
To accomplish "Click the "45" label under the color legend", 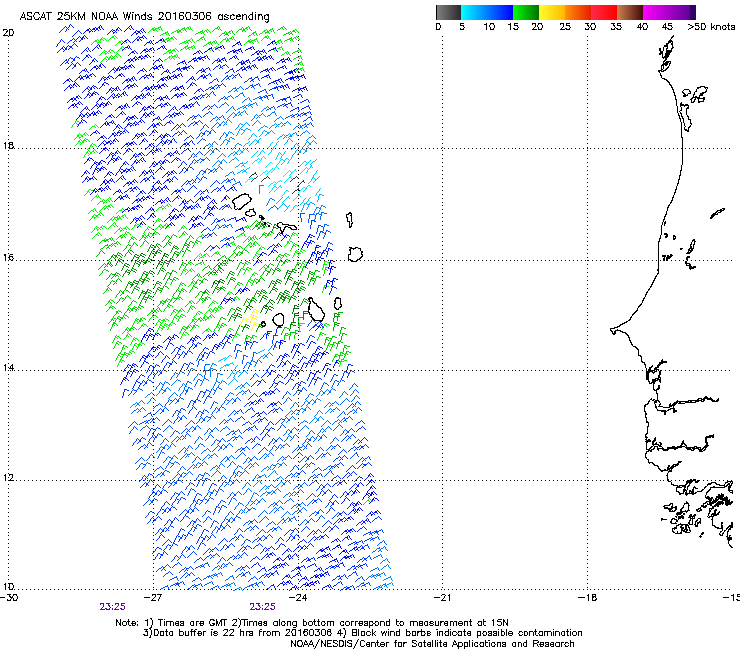I will [667, 27].
